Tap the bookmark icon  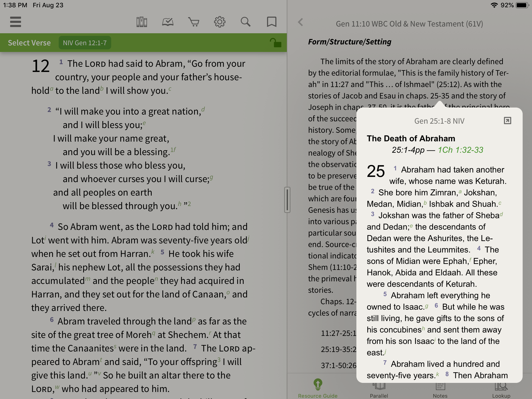click(x=271, y=22)
